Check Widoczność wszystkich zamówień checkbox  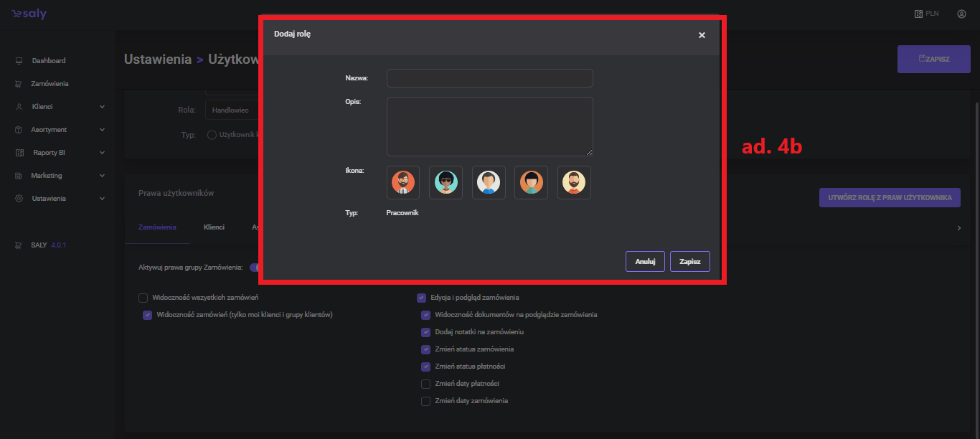pyautogui.click(x=143, y=298)
